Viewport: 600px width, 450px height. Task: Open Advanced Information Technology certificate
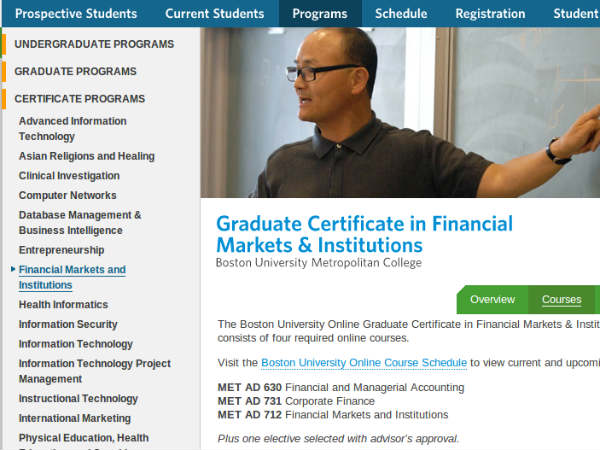pyautogui.click(x=72, y=129)
